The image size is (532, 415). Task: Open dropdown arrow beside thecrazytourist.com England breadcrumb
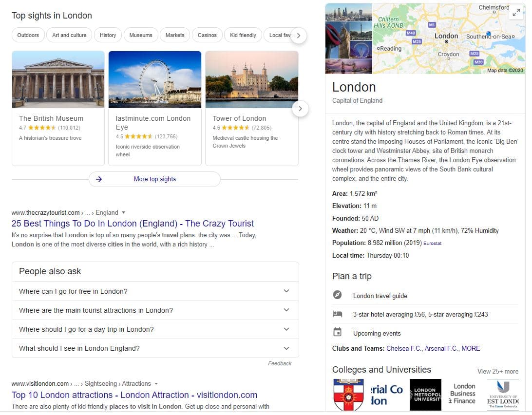tap(124, 213)
